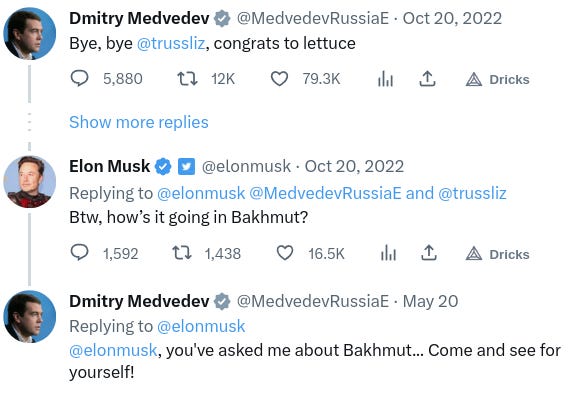
Task: Click the Twitter affiliate badge beside Elon Musk
Action: [186, 167]
